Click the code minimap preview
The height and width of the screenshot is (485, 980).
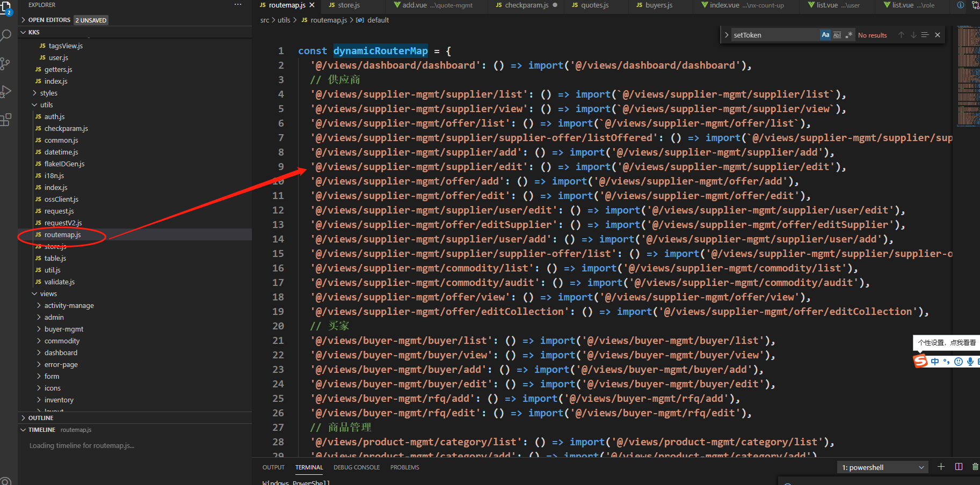pos(968,77)
